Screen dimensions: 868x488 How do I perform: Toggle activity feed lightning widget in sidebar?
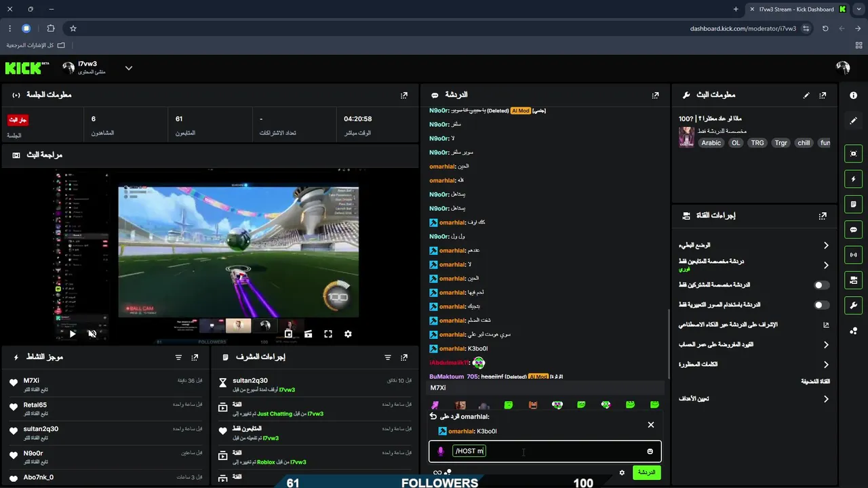853,179
